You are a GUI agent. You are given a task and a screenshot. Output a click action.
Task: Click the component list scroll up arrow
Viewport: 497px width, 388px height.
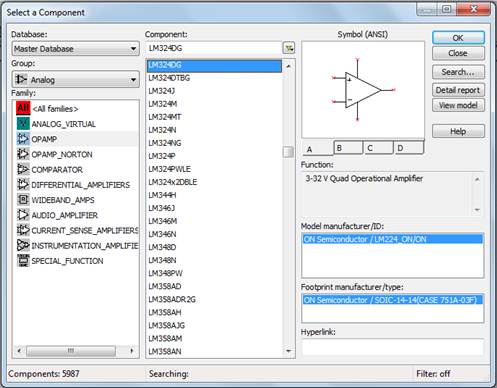(x=288, y=66)
